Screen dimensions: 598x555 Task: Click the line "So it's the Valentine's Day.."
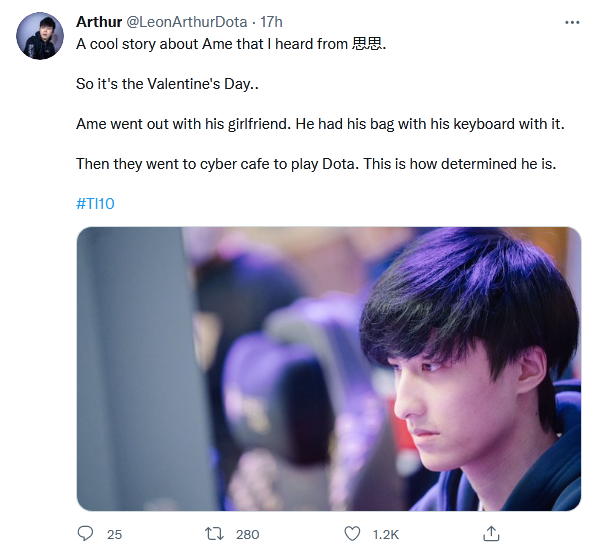(167, 84)
